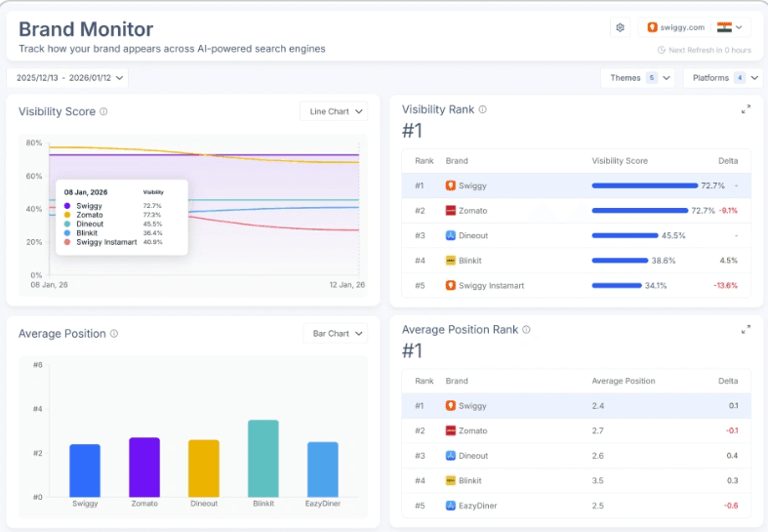Click Blinkit logo in Visibility Rank table
The width and height of the screenshot is (768, 532).
click(x=451, y=261)
